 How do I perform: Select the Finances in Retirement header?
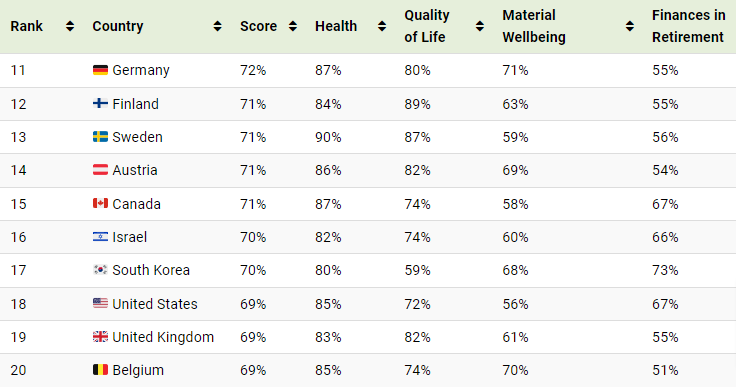pos(688,26)
